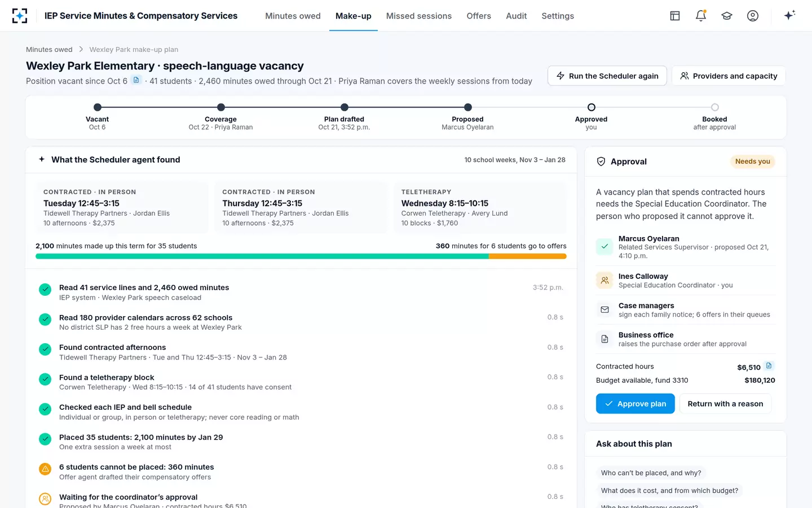Switch to the Minutes owed tab
The width and height of the screenshot is (812, 508).
[x=293, y=16]
